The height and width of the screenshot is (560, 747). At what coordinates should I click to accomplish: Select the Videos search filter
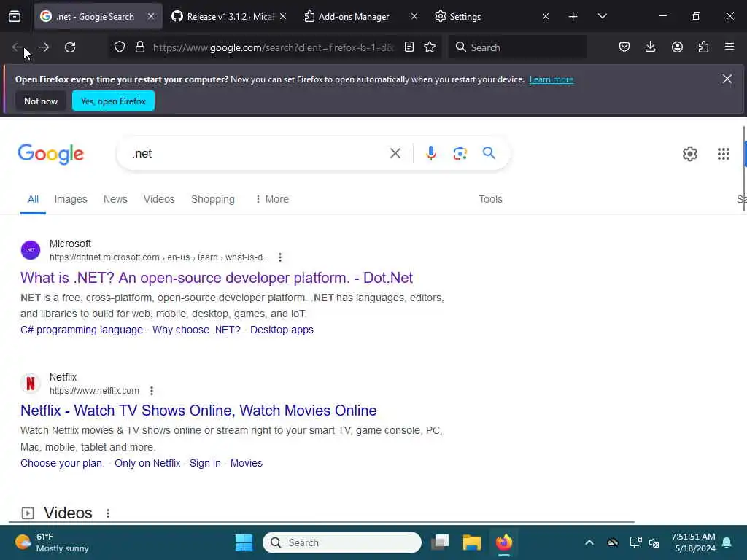159,200
